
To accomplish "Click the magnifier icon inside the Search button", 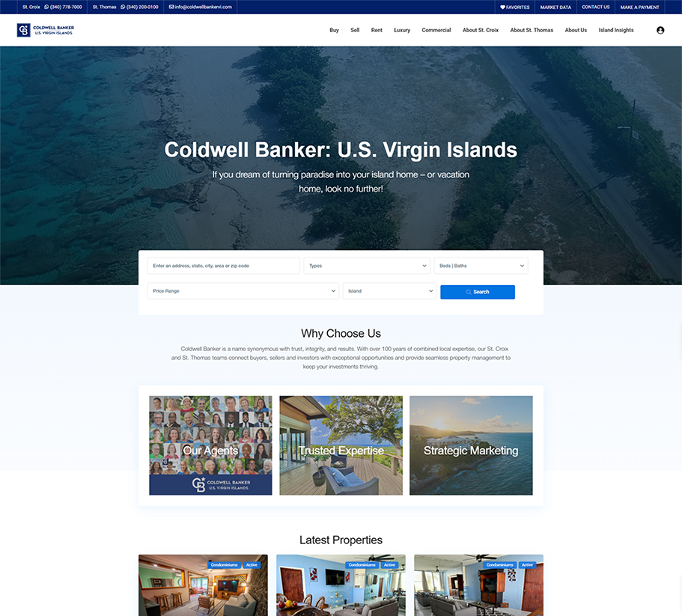I will [468, 292].
